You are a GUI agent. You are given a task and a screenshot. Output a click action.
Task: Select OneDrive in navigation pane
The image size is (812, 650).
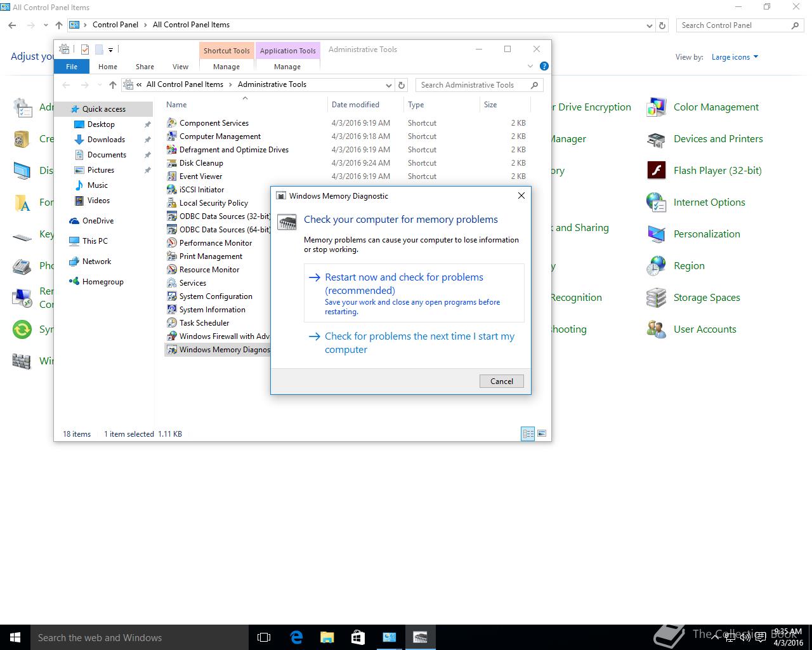pos(98,221)
